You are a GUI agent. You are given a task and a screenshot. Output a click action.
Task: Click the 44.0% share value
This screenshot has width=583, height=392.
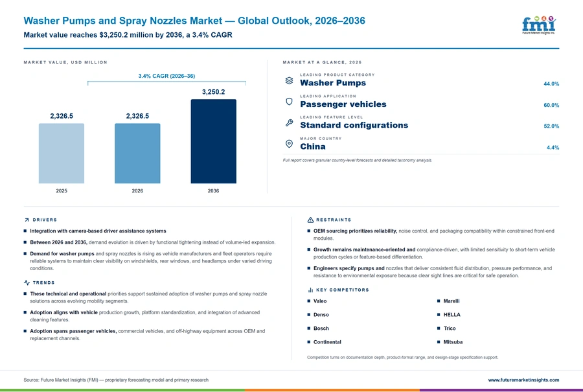(x=551, y=84)
